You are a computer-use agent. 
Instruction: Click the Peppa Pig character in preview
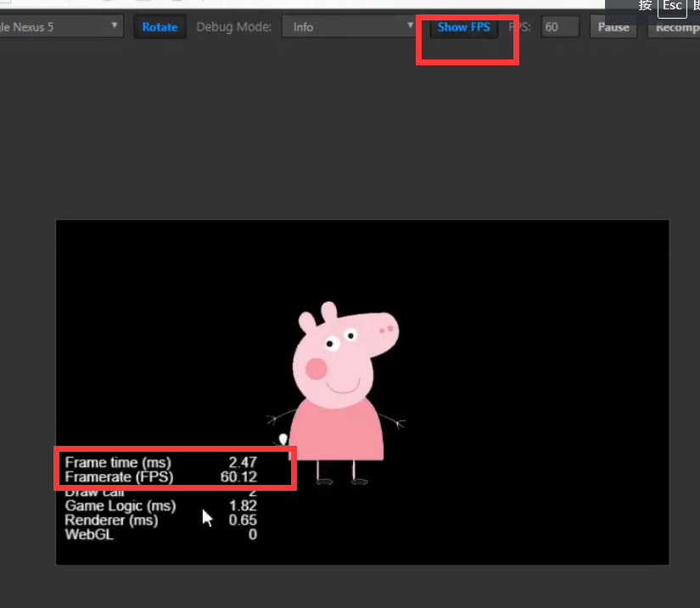pyautogui.click(x=337, y=393)
